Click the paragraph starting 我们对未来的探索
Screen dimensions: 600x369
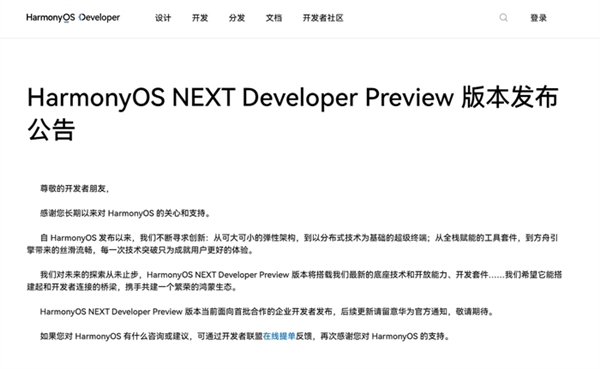tap(294, 281)
